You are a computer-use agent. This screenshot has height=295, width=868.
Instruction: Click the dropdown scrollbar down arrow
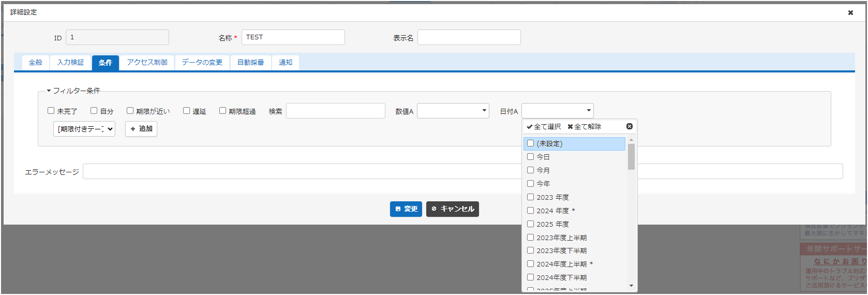click(x=631, y=286)
